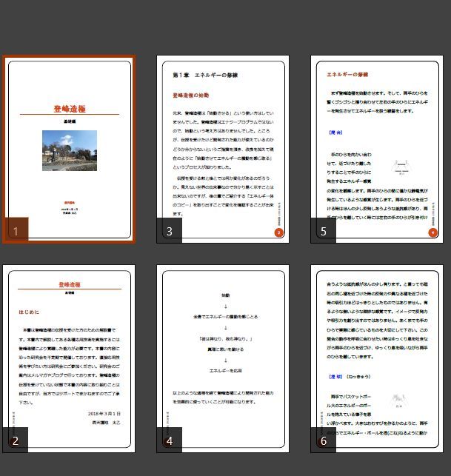Click the orange page-number circle on page 5

pyautogui.click(x=432, y=232)
